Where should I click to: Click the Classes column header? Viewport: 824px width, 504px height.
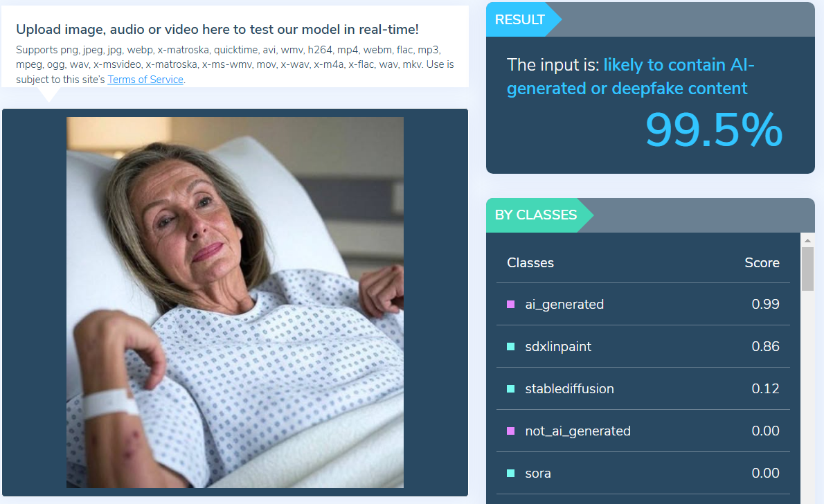tap(530, 263)
